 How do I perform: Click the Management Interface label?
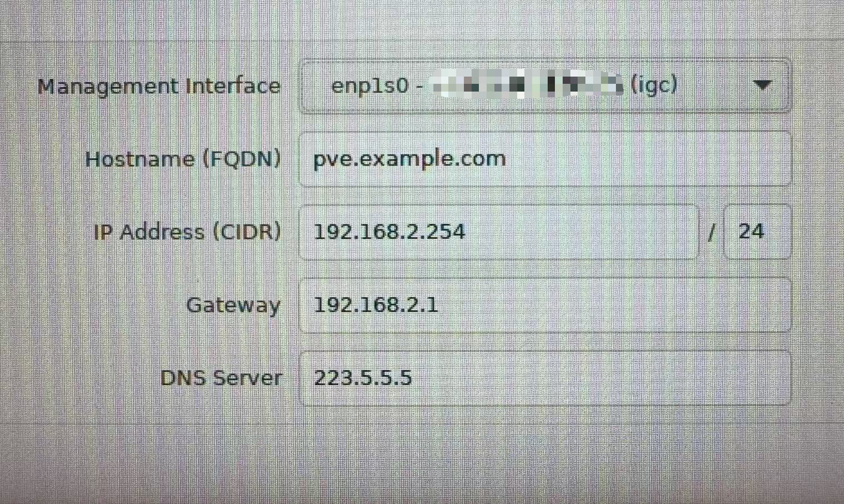pyautogui.click(x=159, y=86)
